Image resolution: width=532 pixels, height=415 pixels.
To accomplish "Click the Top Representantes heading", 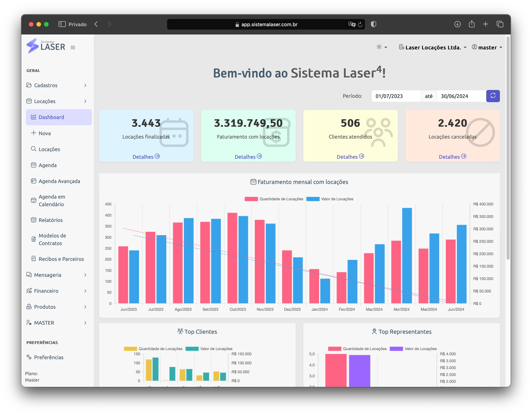I will click(x=401, y=332).
